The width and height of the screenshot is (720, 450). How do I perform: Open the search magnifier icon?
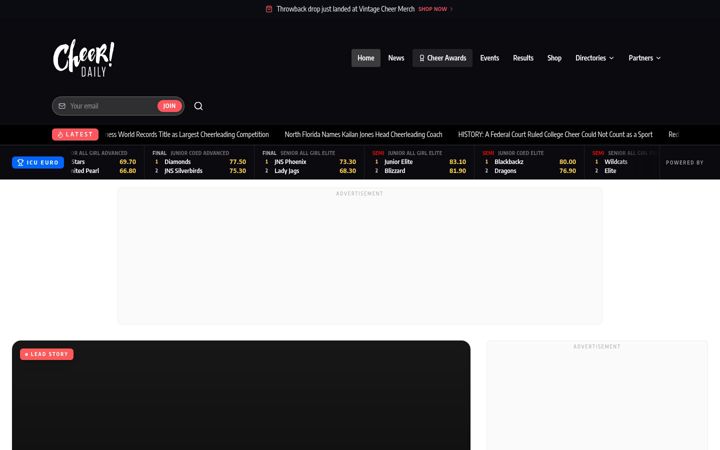click(x=198, y=106)
